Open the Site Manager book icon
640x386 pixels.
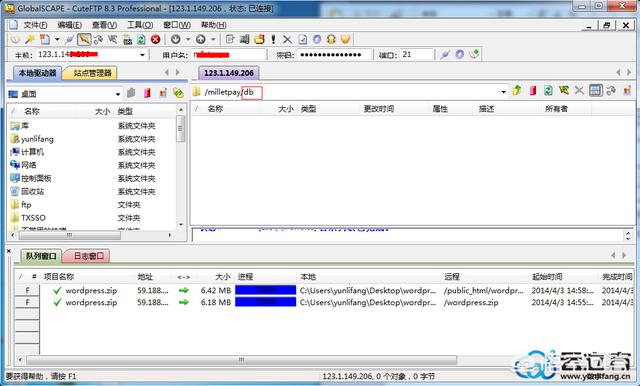click(15, 40)
